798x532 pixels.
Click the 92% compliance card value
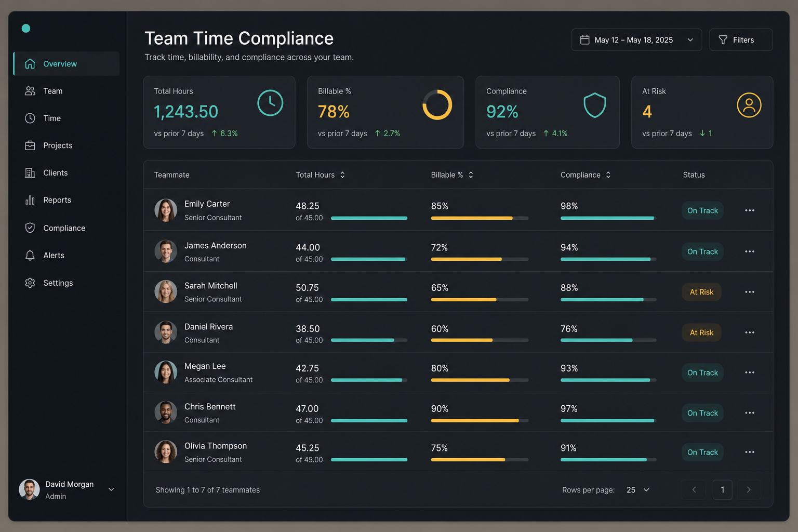pyautogui.click(x=502, y=111)
